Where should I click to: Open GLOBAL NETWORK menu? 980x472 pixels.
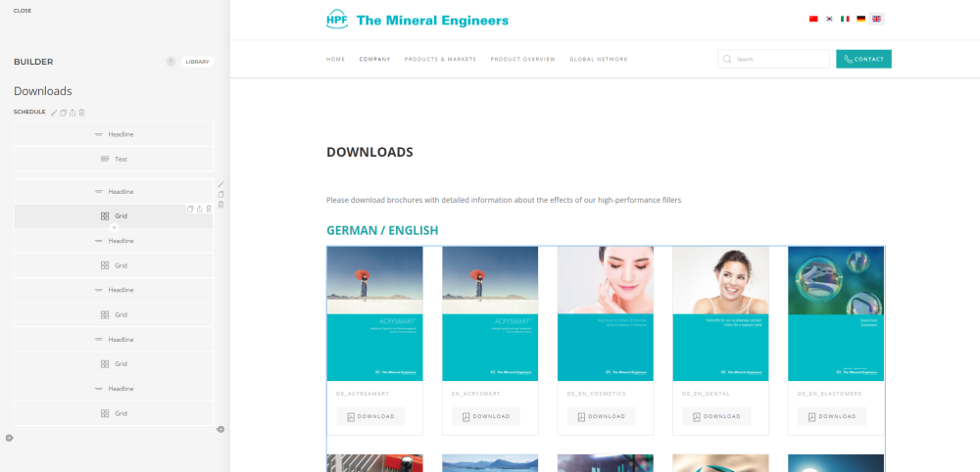click(x=599, y=60)
